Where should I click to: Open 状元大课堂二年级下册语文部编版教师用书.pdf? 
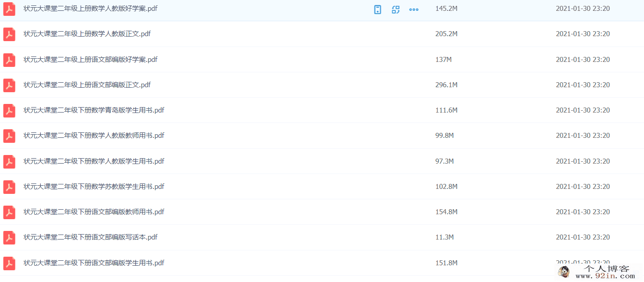(x=94, y=211)
